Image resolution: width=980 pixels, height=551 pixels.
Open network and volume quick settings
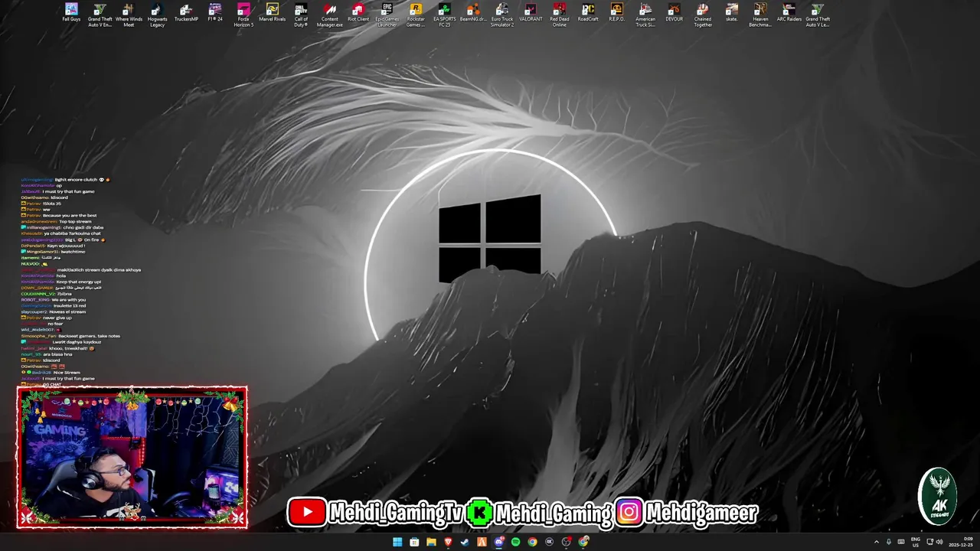coord(934,542)
